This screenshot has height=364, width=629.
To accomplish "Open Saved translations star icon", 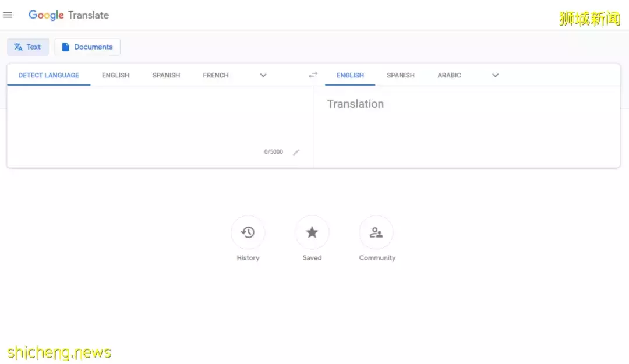I will tap(312, 233).
